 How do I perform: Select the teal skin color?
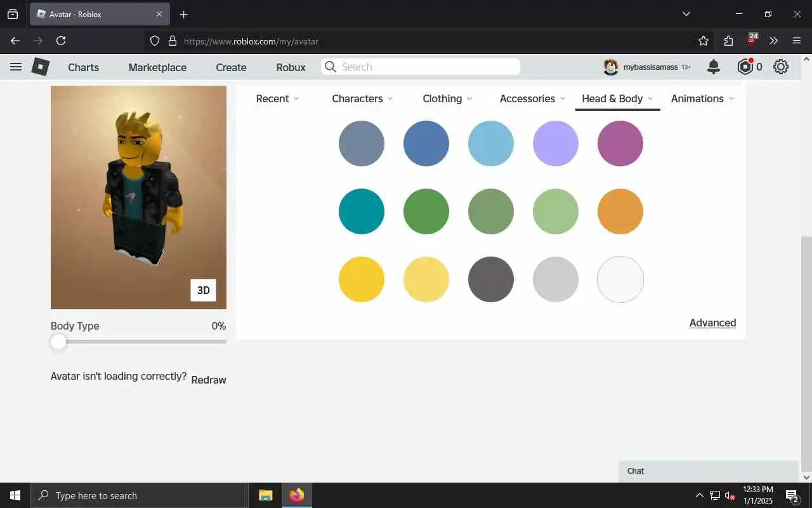click(x=362, y=211)
